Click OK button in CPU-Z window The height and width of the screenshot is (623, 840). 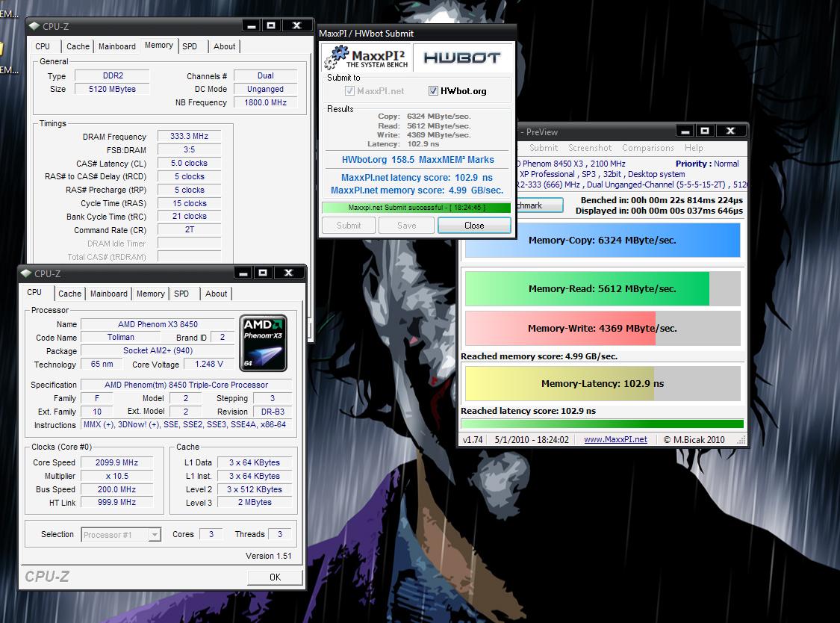[x=275, y=577]
